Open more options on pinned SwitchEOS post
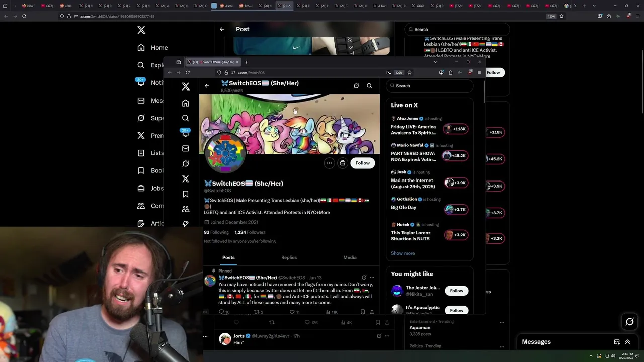This screenshot has height=362, width=644. [x=372, y=278]
